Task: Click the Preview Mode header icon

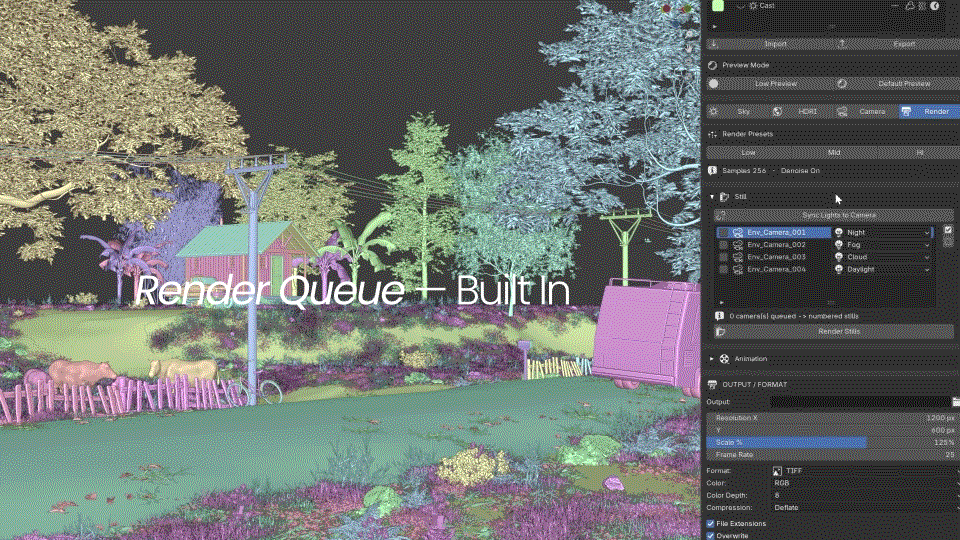Action: click(x=712, y=65)
